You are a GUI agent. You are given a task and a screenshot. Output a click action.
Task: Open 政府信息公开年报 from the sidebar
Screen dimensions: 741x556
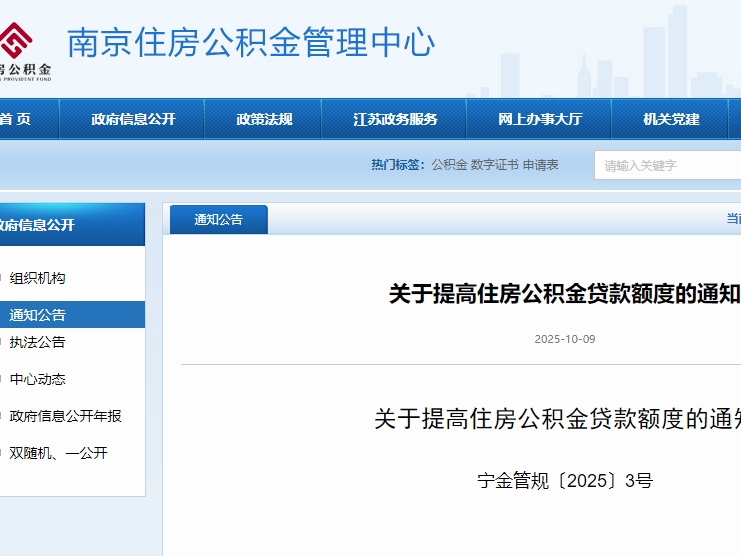click(x=65, y=416)
